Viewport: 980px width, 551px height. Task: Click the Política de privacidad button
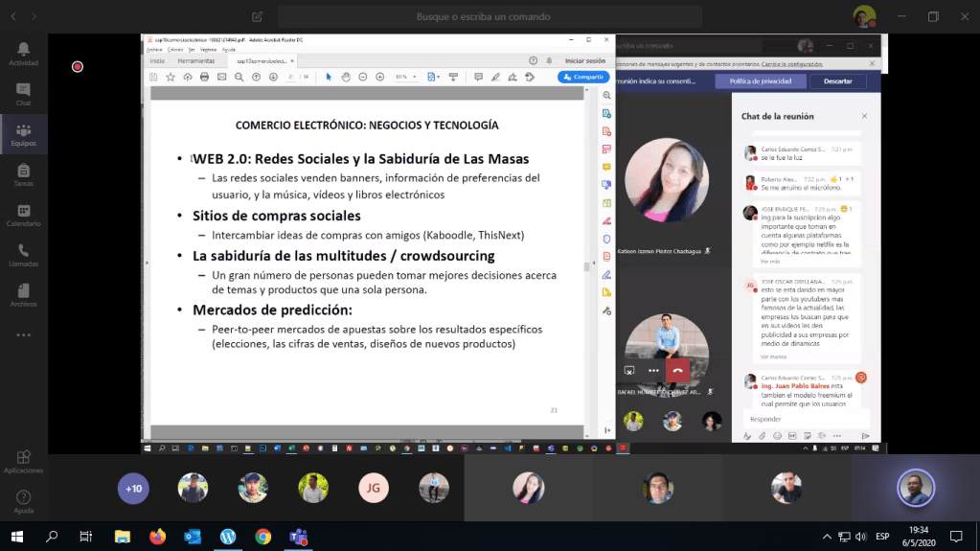(x=761, y=81)
